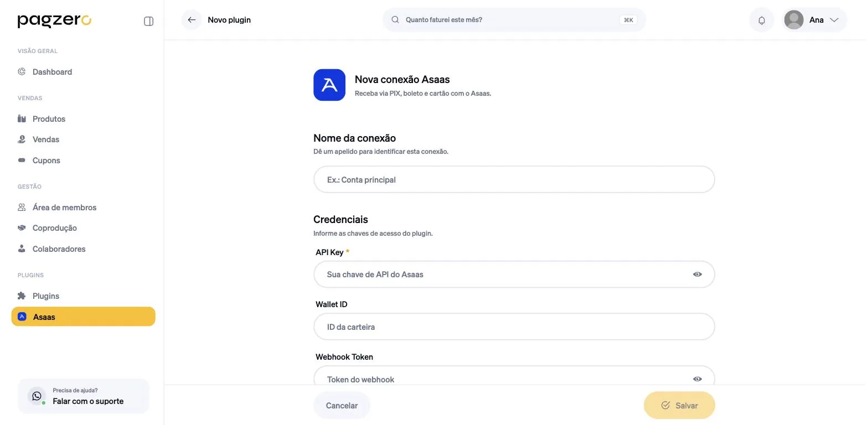Screen dimensions: 868x425
Task: Show the API Key value with eye icon
Action: (697, 274)
